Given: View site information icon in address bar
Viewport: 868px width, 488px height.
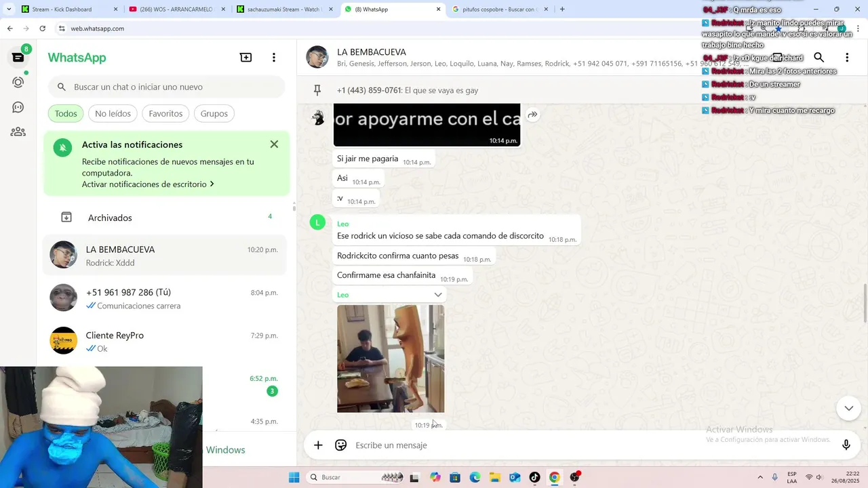Looking at the screenshot, I should coord(62,28).
